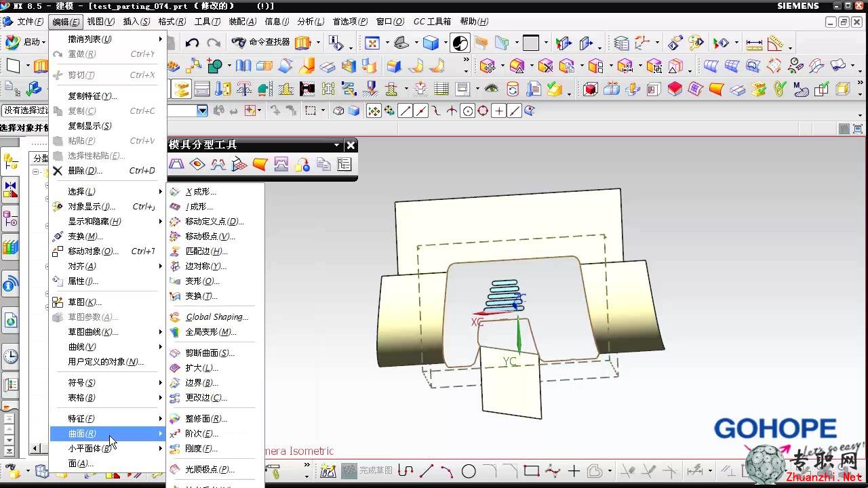Choose 扩大(L) in the submenu
The width and height of the screenshot is (868, 488).
pos(216,368)
